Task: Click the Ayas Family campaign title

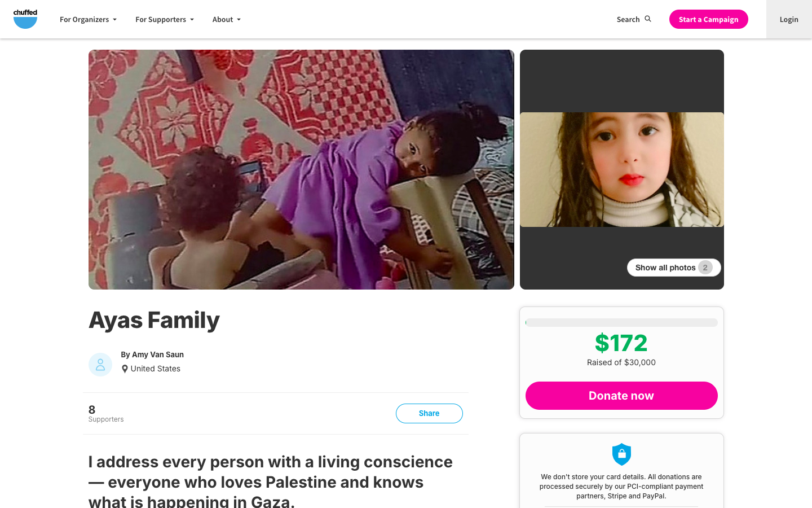Action: 154,320
